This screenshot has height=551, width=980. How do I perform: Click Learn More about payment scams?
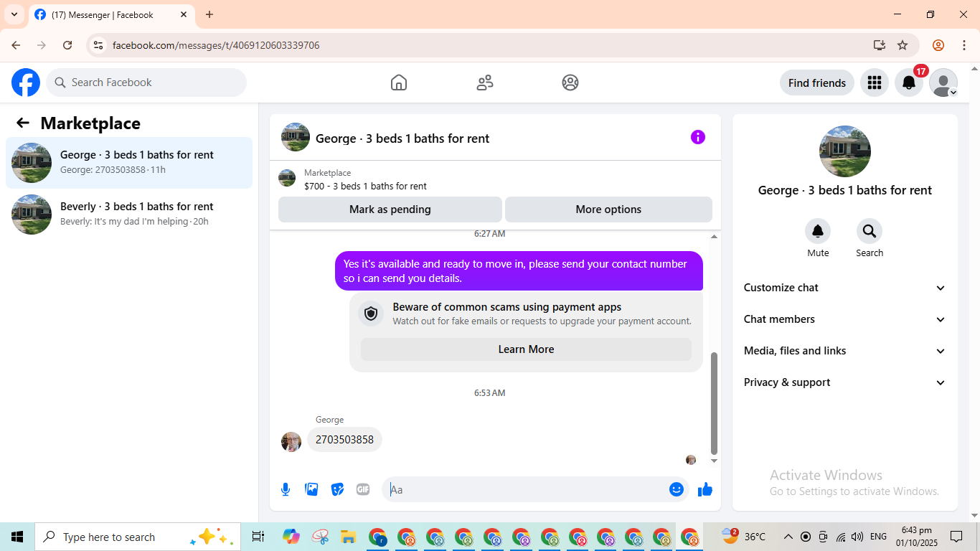click(x=526, y=349)
